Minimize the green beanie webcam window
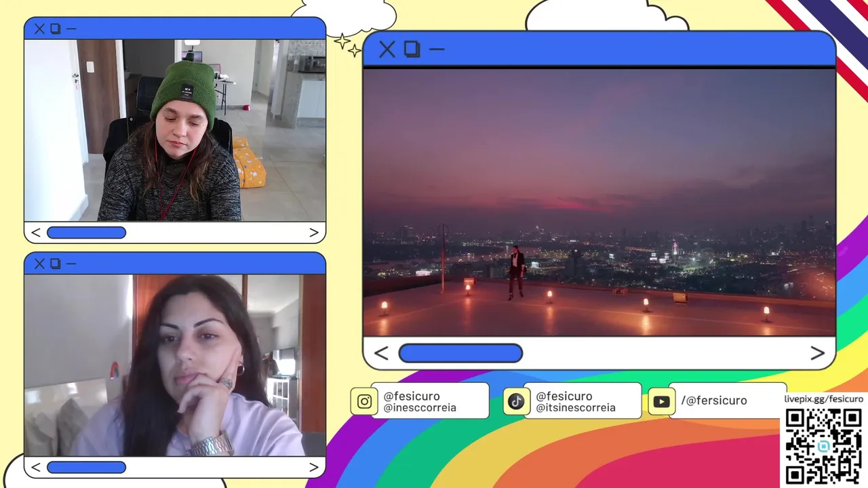 (71, 28)
